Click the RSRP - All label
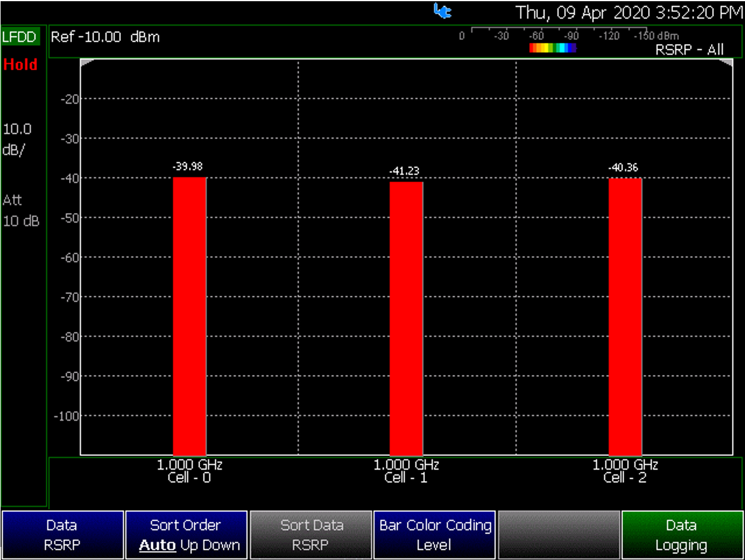Screen dimensions: 745x560 pyautogui.click(x=690, y=50)
